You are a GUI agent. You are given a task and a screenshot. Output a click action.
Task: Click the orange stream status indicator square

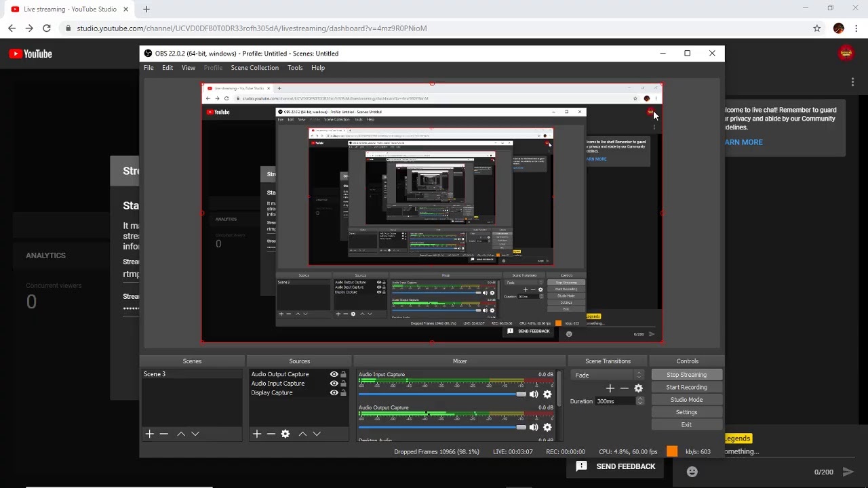click(x=672, y=451)
